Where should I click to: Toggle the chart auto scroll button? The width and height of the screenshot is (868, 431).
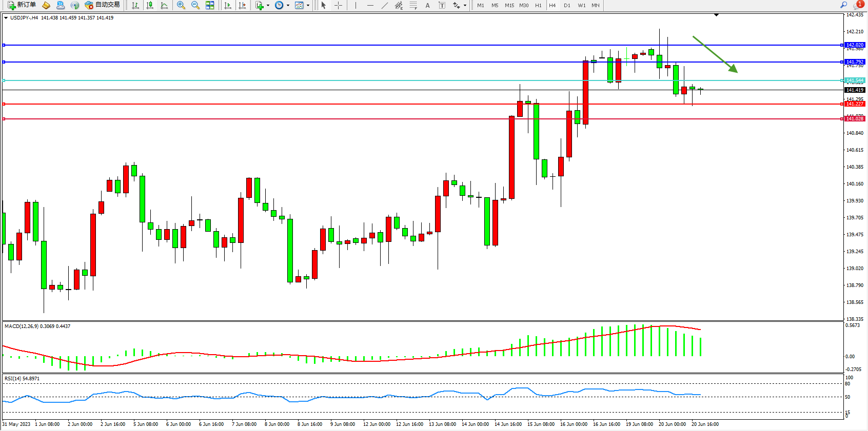228,5
